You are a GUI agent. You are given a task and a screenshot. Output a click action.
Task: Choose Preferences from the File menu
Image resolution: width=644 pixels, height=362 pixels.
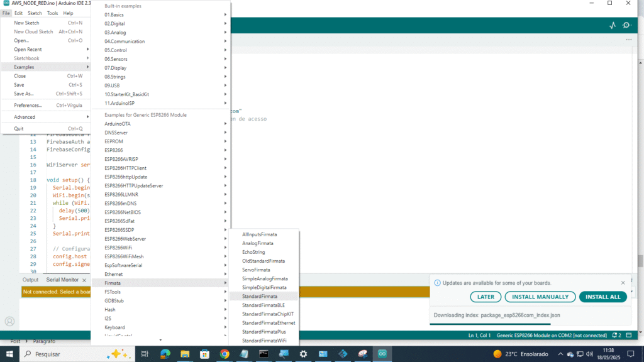click(x=28, y=105)
